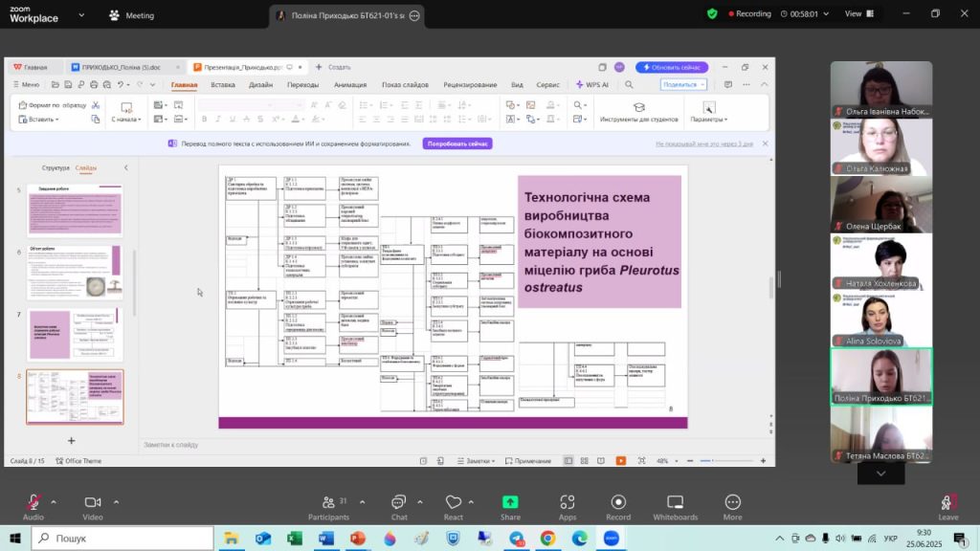Switch to the Структура outline view
Screen dimensions: 980x551
56,167
